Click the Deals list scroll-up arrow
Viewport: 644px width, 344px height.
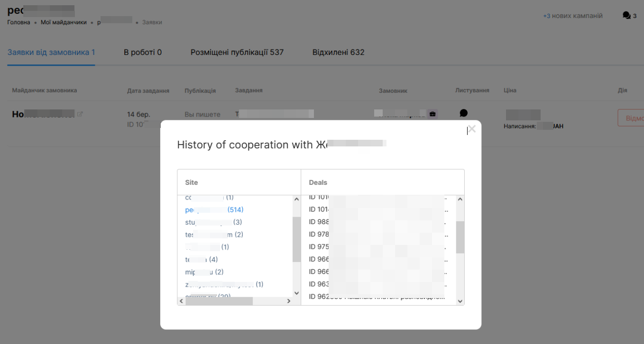coord(460,199)
